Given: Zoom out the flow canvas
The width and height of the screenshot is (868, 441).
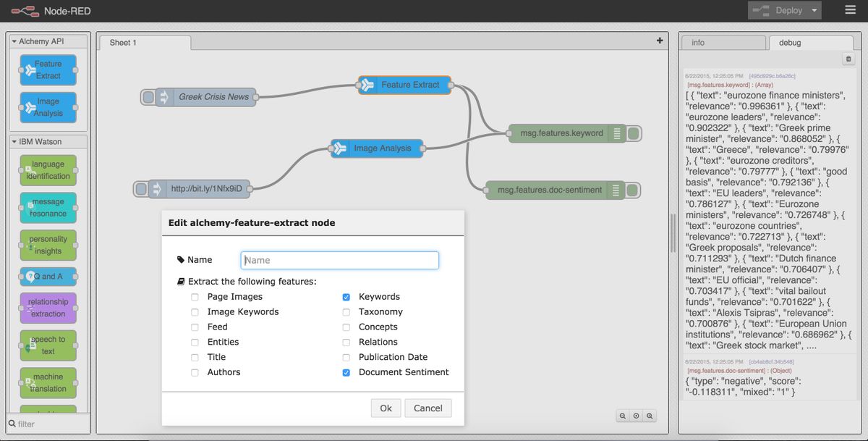Looking at the screenshot, I should 623,416.
